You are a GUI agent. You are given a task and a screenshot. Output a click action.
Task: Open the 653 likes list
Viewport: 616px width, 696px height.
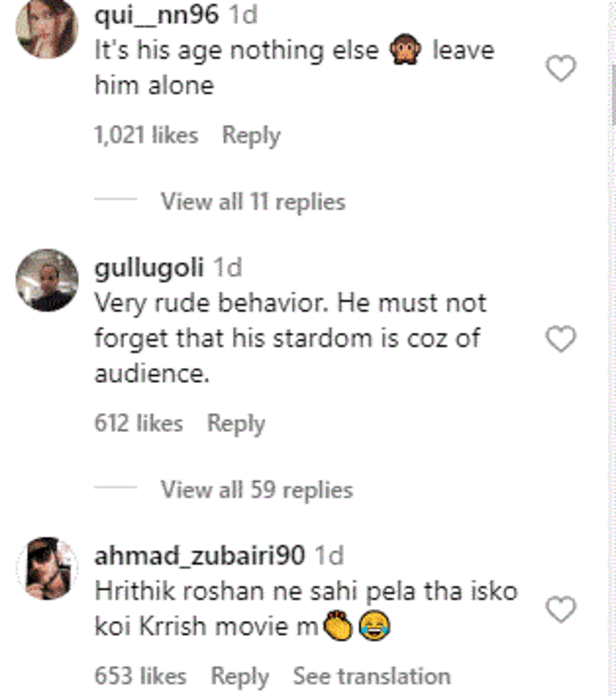[141, 676]
